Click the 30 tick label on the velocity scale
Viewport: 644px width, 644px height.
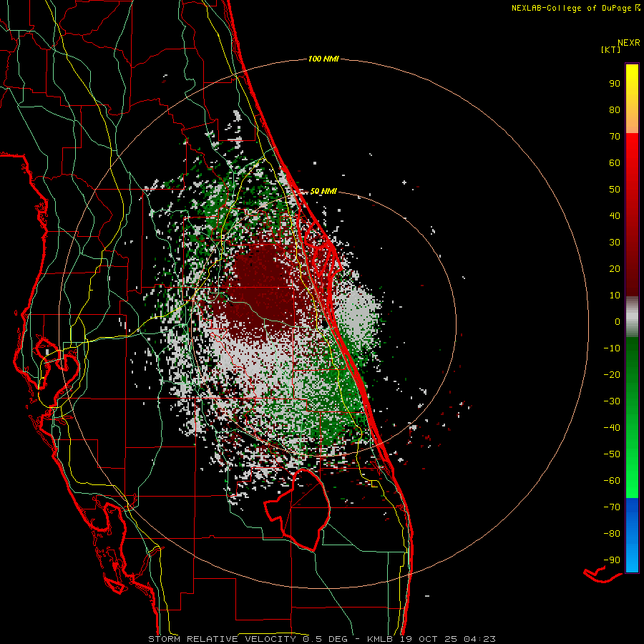coord(615,243)
